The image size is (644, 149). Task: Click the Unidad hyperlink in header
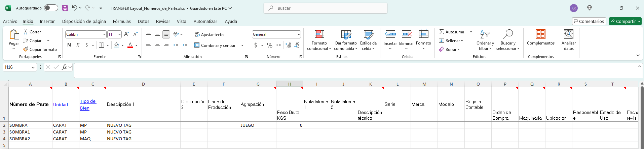(x=61, y=105)
